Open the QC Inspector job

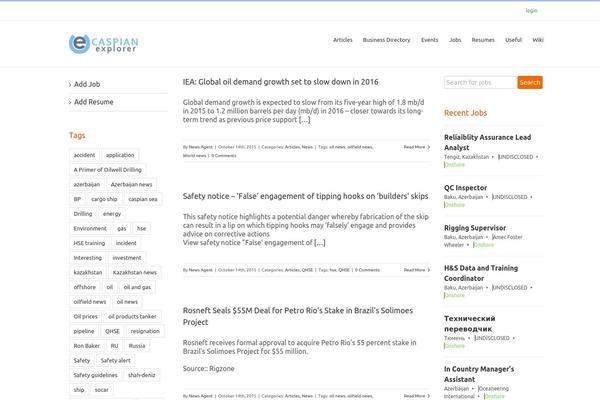(x=465, y=188)
